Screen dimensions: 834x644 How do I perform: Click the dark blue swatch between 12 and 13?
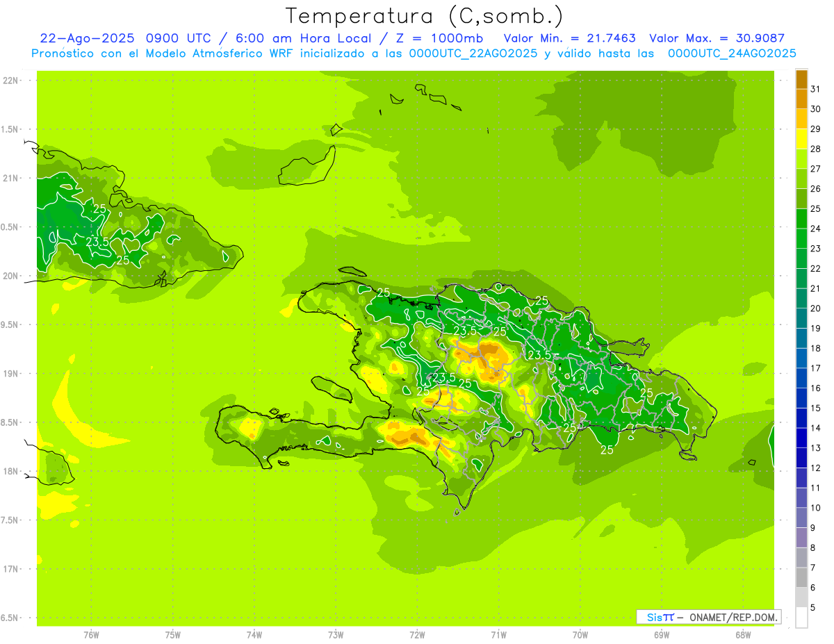tap(801, 458)
